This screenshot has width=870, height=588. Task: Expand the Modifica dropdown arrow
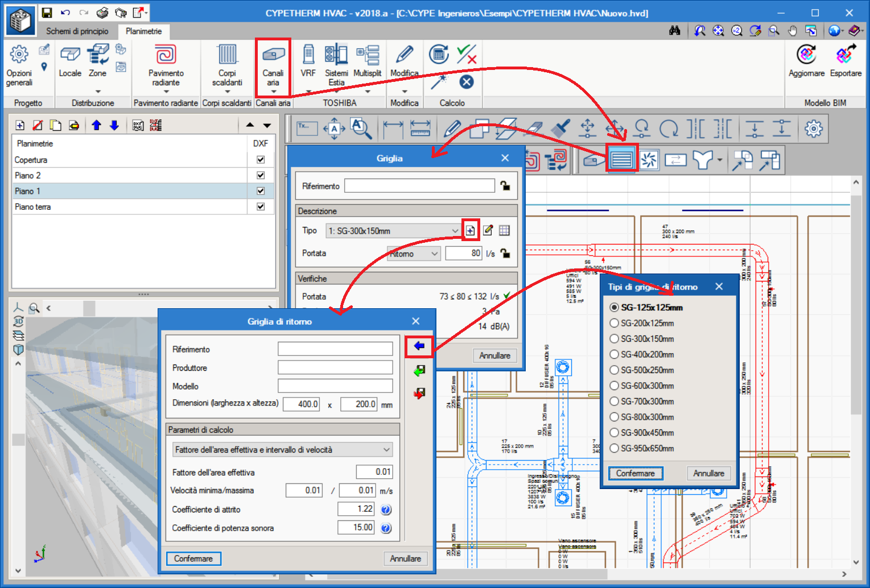tap(405, 91)
